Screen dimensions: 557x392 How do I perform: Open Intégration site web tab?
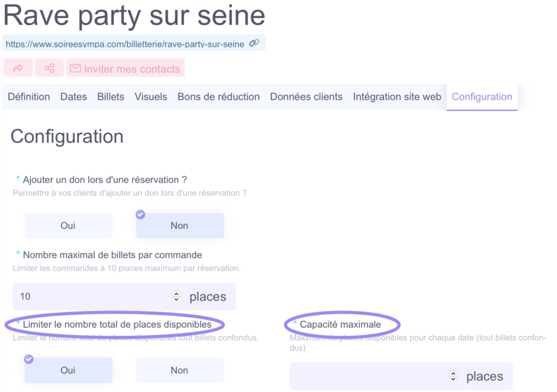397,97
